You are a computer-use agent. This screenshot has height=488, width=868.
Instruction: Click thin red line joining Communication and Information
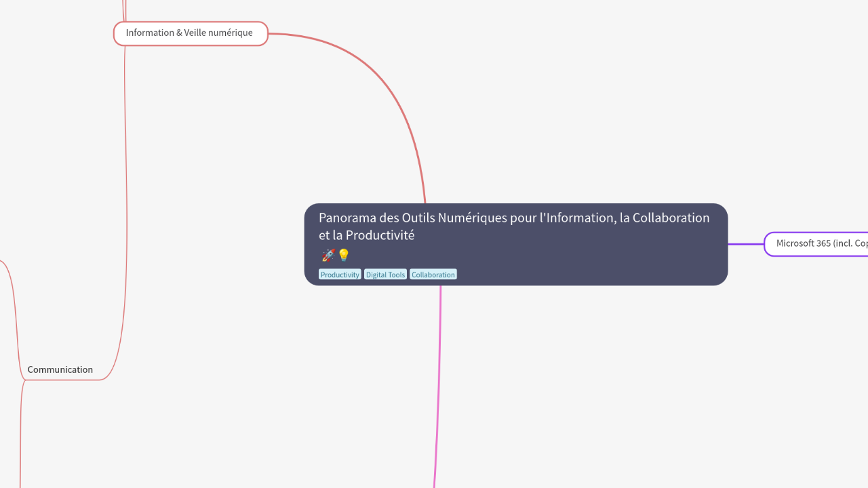(126, 203)
